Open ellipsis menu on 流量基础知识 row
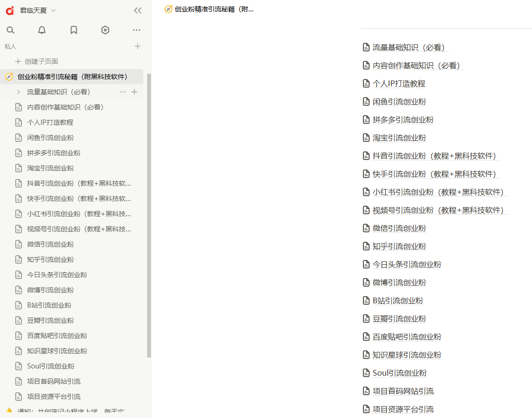Viewport: 532px width, 418px height. (x=123, y=92)
